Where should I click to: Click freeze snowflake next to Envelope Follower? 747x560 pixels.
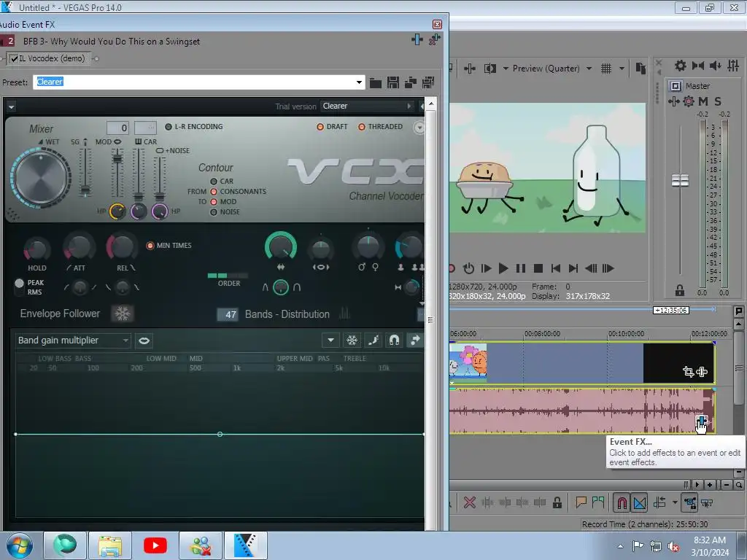123,314
